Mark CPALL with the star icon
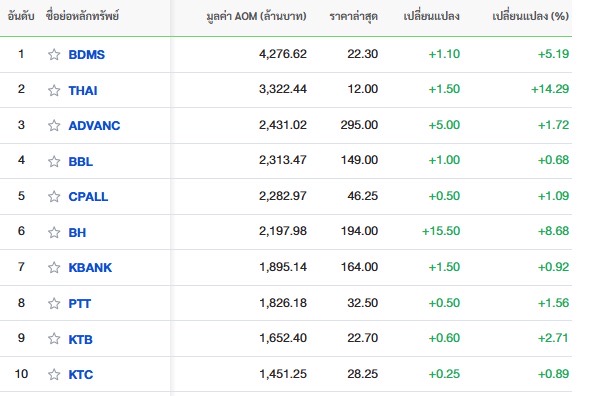Screen dimensions: 591x396 (54, 196)
